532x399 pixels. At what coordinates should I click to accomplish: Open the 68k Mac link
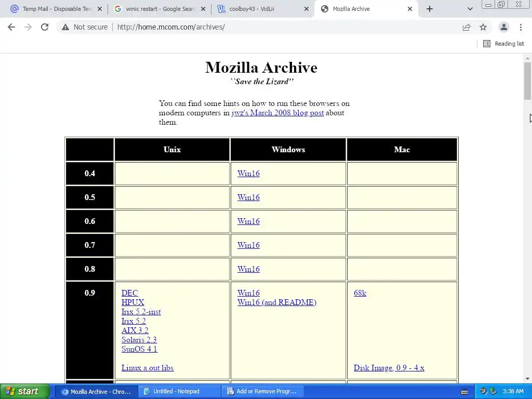(360, 293)
